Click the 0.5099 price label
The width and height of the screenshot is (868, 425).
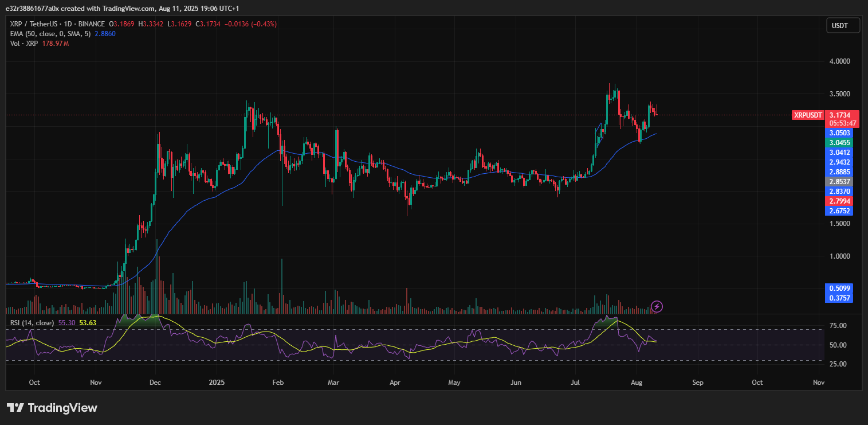coord(839,288)
